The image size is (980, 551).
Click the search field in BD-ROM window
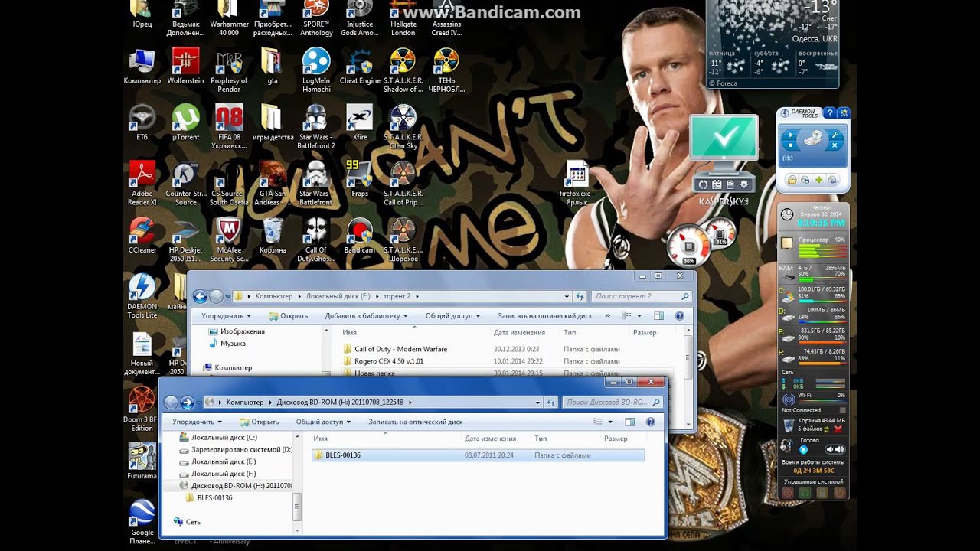pos(611,402)
